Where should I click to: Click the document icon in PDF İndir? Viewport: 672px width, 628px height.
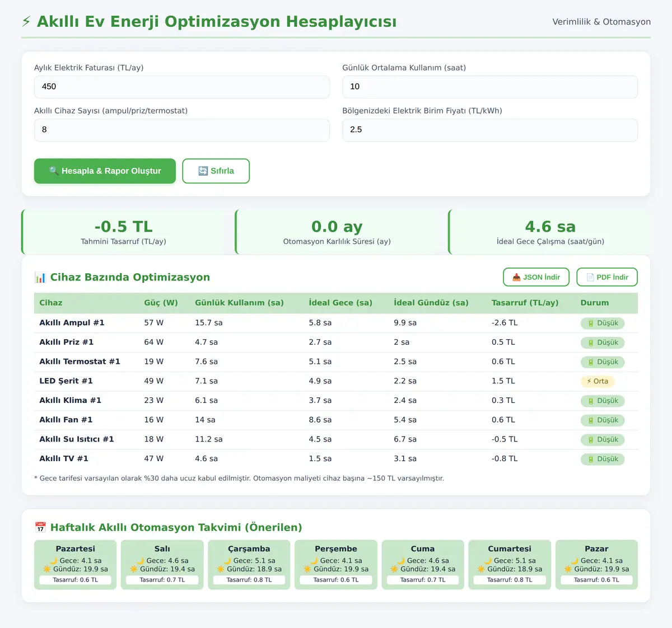click(x=590, y=277)
